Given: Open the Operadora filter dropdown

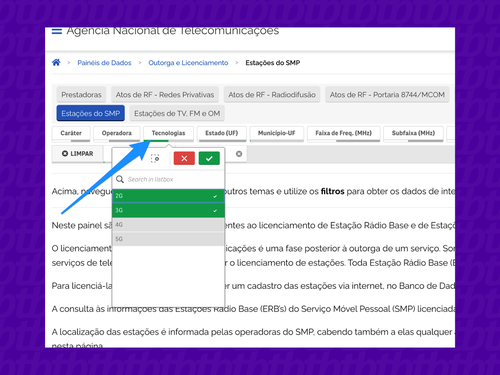Looking at the screenshot, I should click(x=117, y=133).
